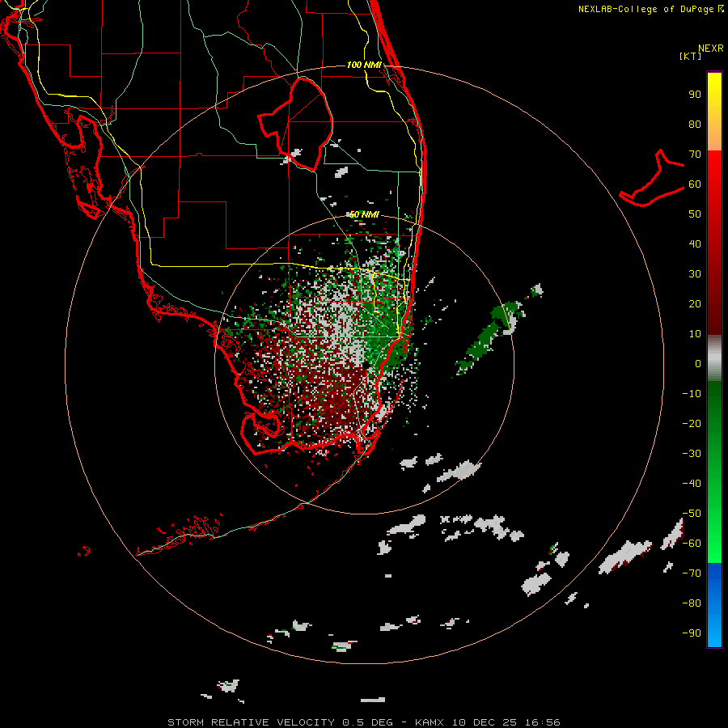Select the -90 scale value
The image size is (728, 728).
click(692, 633)
